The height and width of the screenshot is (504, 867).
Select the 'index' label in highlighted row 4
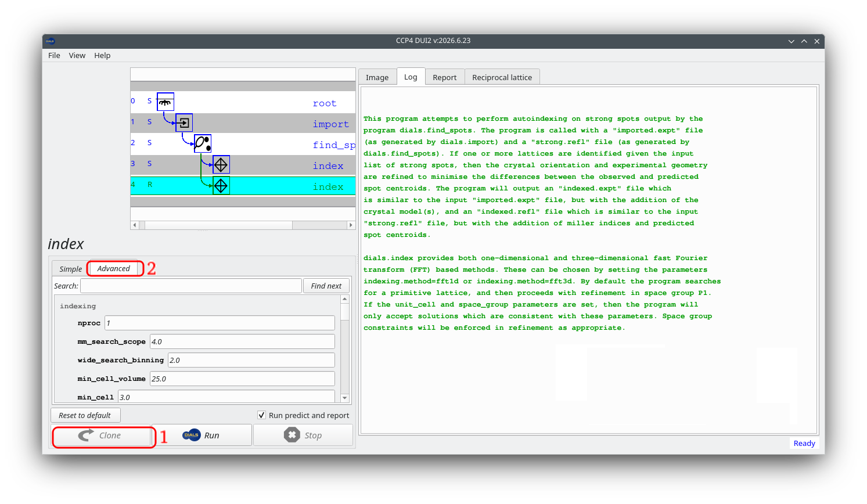328,187
